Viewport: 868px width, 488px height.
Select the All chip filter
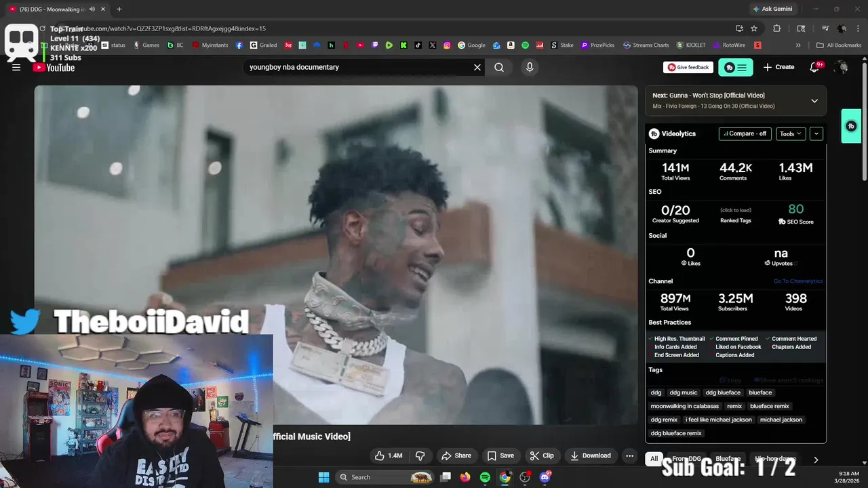click(x=654, y=459)
